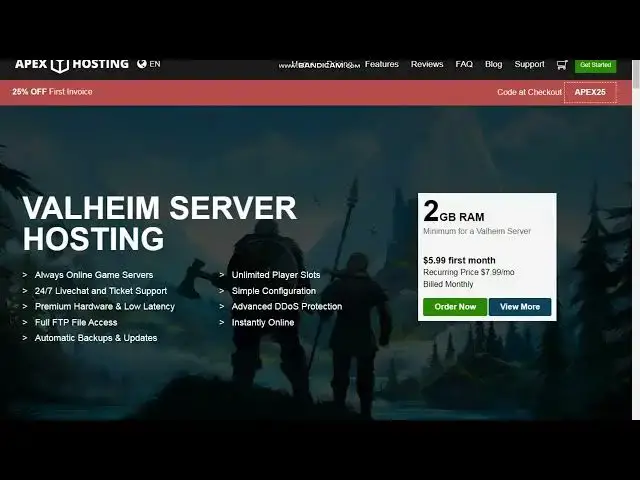Click the 'Code at Checkout' text
640x480 pixels.
click(x=529, y=92)
